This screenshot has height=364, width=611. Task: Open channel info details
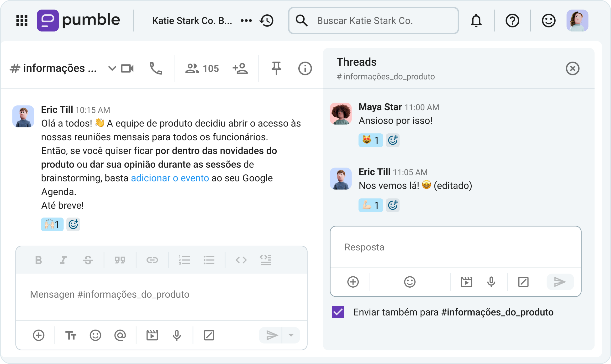tap(305, 69)
